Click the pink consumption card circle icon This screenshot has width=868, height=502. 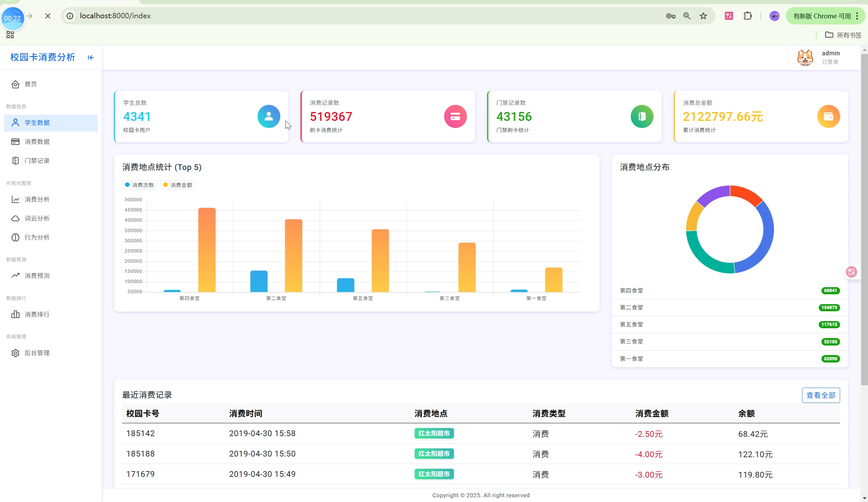455,116
